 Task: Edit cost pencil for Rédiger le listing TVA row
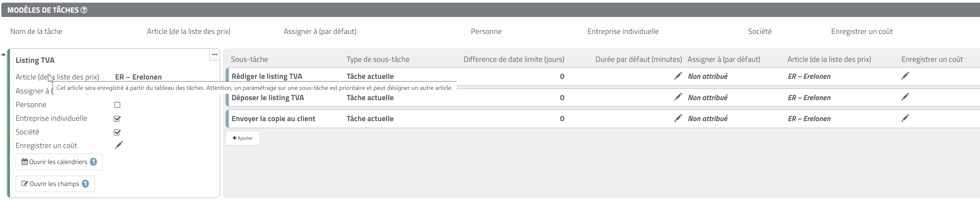point(905,76)
